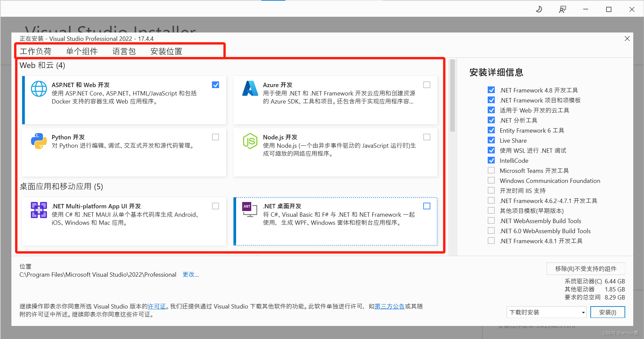This screenshot has height=339, width=644.
Task: Open the feedback icon in title bar
Action: 562,9
